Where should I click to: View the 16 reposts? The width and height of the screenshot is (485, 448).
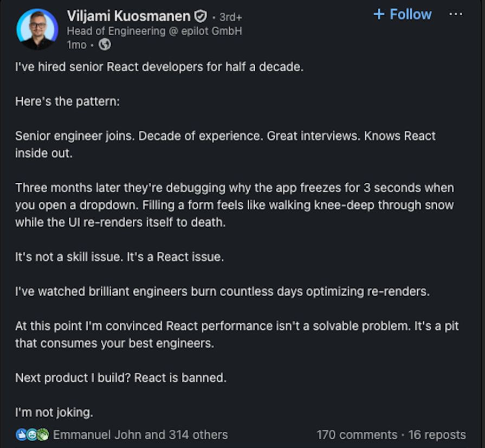[437, 434]
